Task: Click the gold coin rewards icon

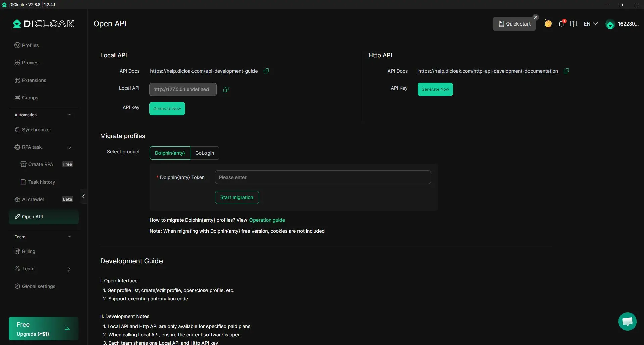Action: point(548,24)
